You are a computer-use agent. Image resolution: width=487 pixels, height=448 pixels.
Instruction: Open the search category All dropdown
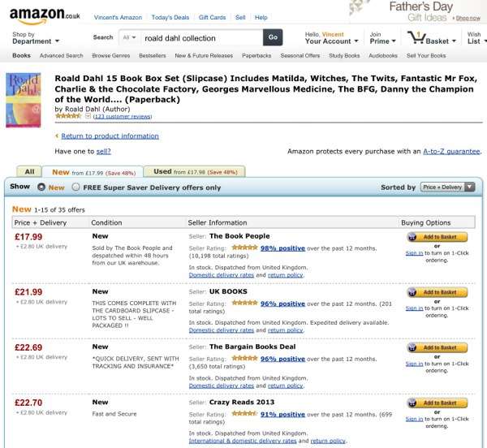point(128,37)
